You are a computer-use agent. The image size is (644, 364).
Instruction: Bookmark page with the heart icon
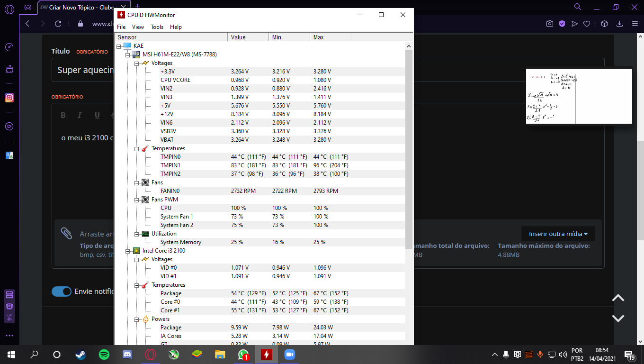point(587,24)
